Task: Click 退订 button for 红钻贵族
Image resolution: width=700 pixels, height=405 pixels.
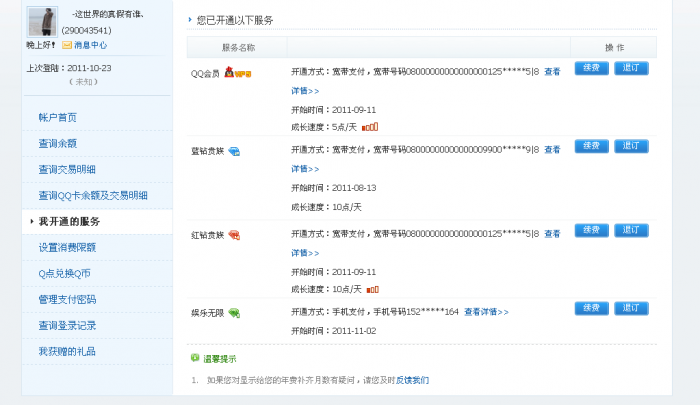Action: click(x=631, y=230)
